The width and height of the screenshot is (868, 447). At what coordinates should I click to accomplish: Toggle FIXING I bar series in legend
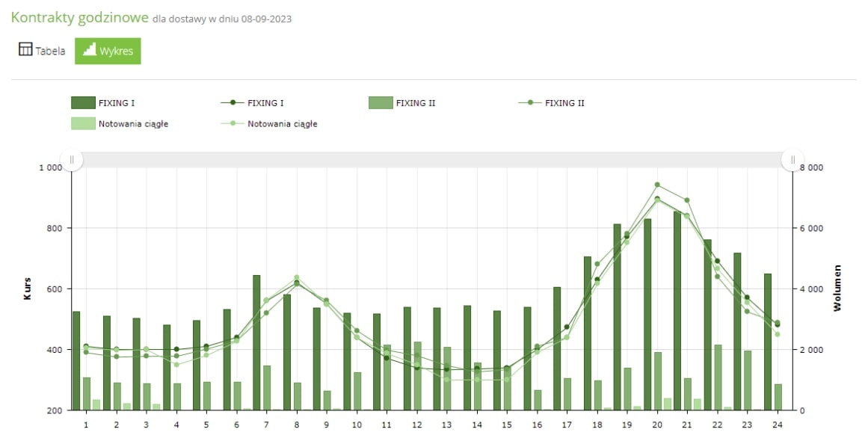(83, 103)
